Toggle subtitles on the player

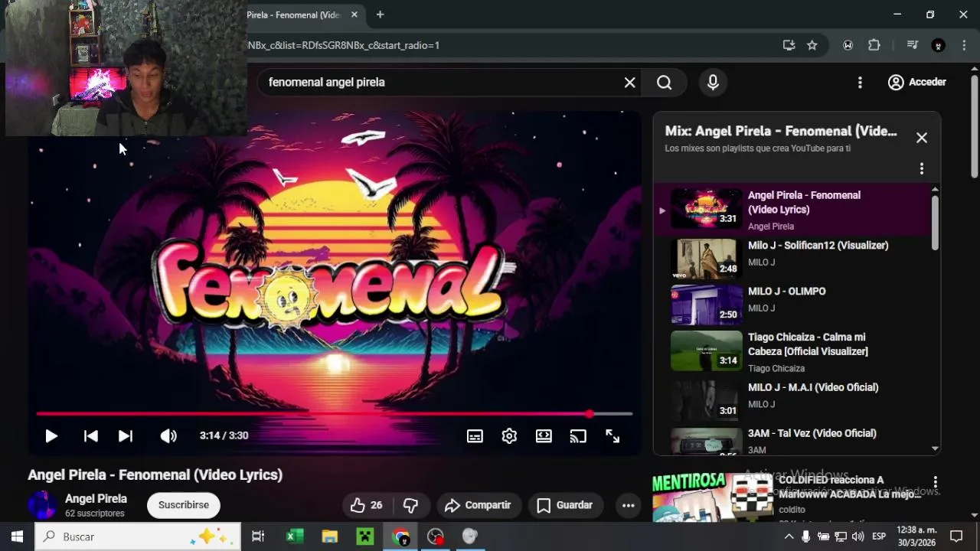pyautogui.click(x=475, y=436)
